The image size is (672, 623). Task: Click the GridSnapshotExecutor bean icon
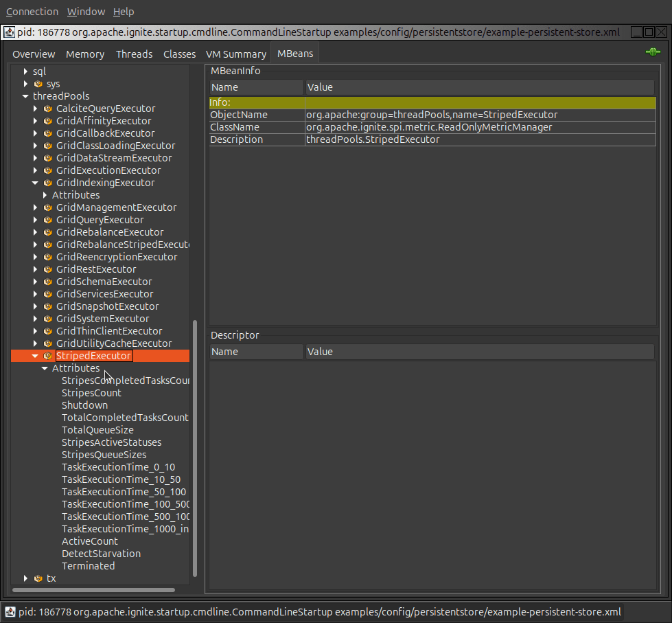48,306
